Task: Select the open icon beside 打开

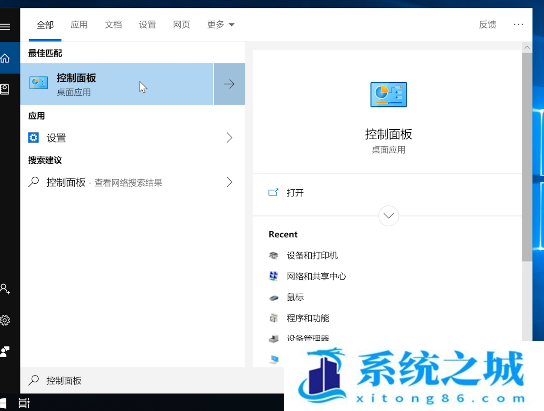Action: click(x=273, y=192)
